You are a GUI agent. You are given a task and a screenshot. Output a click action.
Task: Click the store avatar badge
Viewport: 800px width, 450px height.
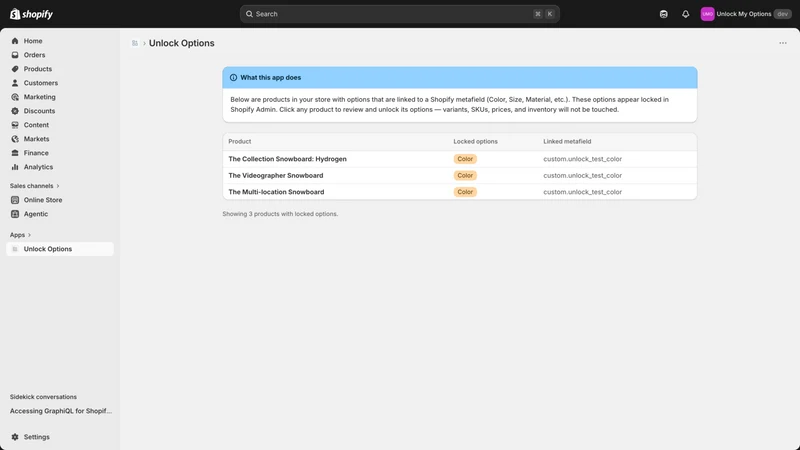pos(707,14)
